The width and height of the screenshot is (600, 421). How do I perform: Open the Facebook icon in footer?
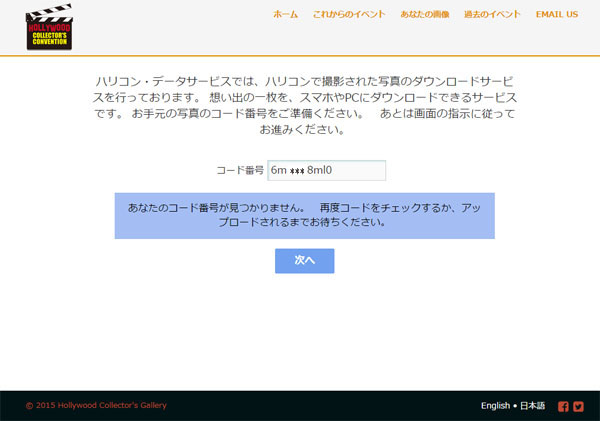click(563, 406)
